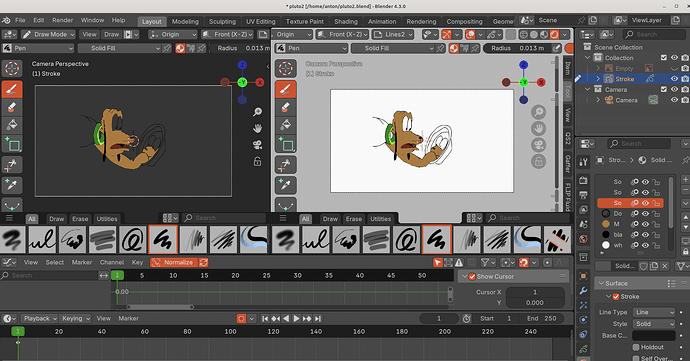The image size is (690, 361).
Task: Play animation in reverse
Action: [286, 318]
